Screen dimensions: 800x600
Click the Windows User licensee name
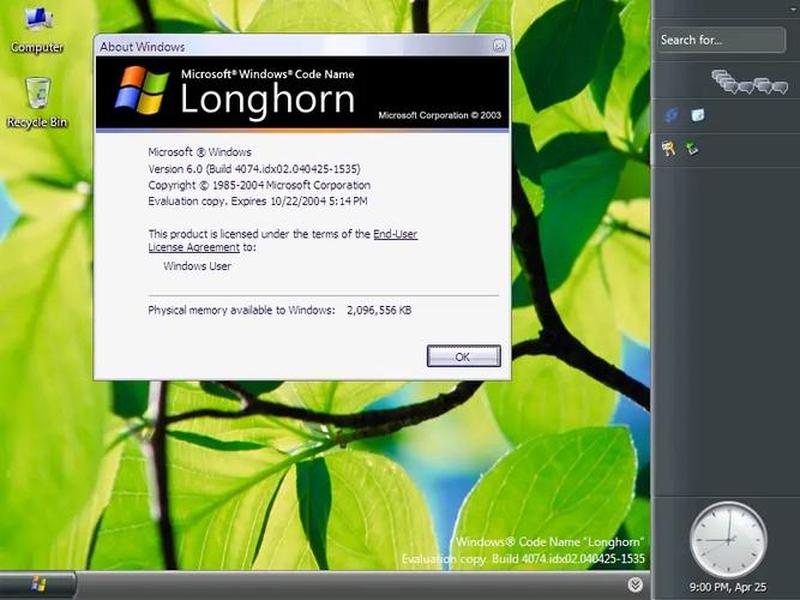197,266
